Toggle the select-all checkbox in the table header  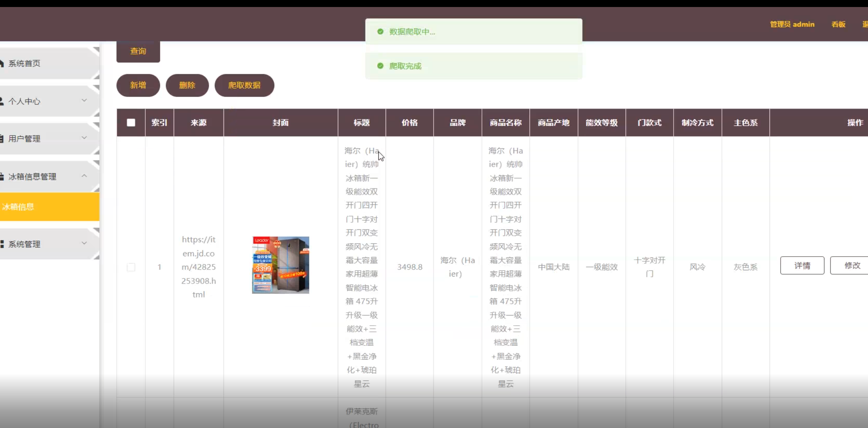[x=131, y=122]
